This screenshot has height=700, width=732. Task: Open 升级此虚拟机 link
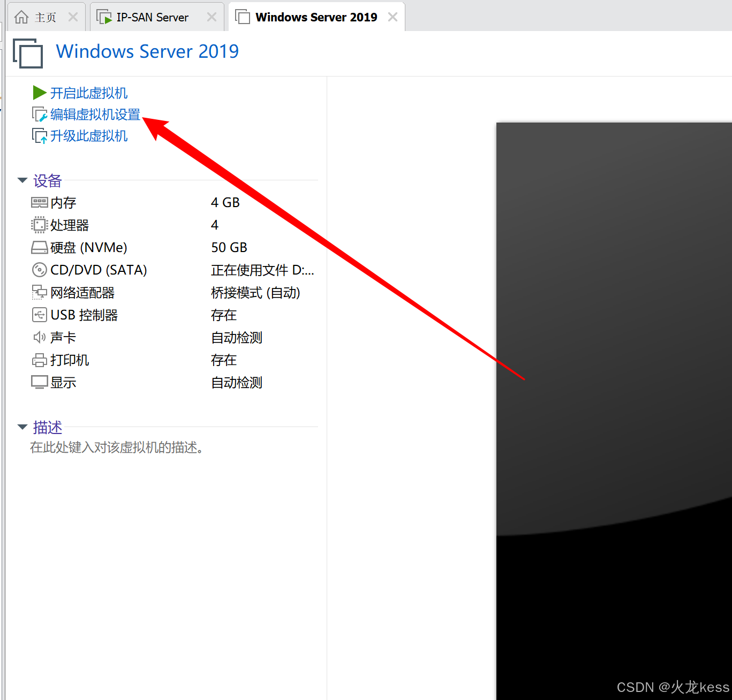click(89, 136)
